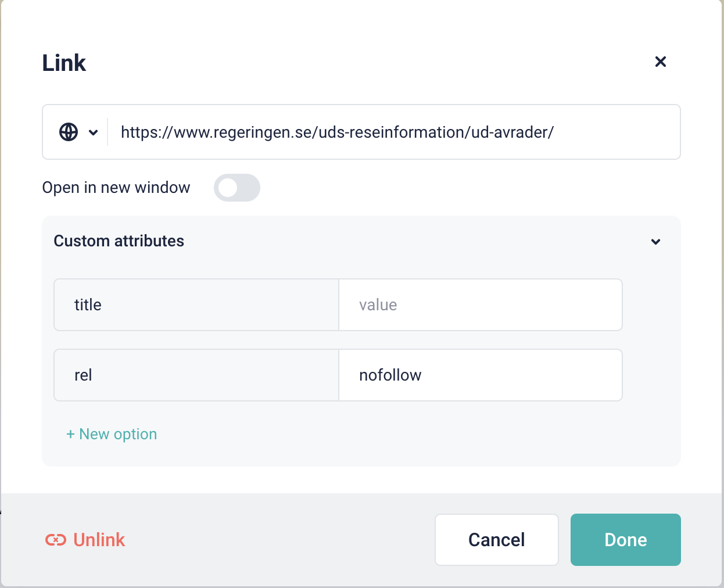Click the globe link-type icon
The image size is (724, 588).
coord(69,132)
